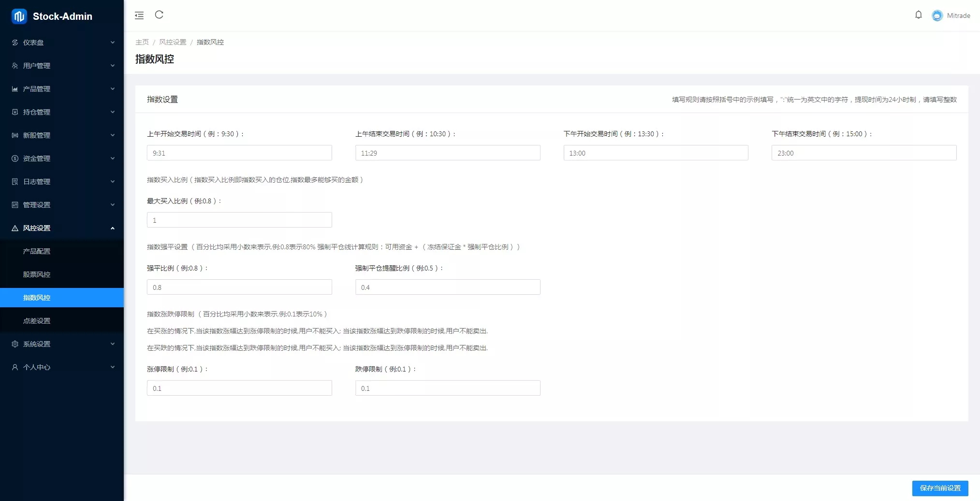Go to 主页 via breadcrumb
980x501 pixels.
pos(142,42)
